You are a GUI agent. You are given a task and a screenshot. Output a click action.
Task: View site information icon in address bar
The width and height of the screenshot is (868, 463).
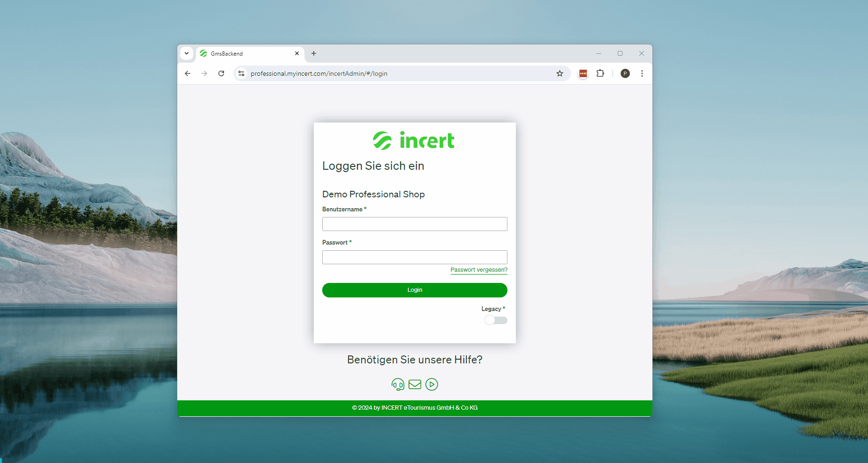(241, 73)
